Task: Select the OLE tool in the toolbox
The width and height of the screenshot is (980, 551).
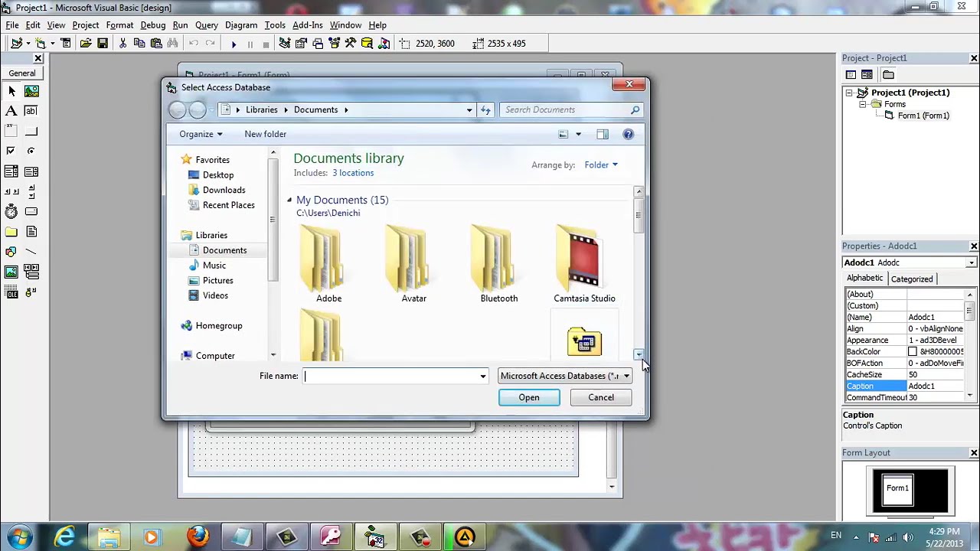Action: coord(11,292)
